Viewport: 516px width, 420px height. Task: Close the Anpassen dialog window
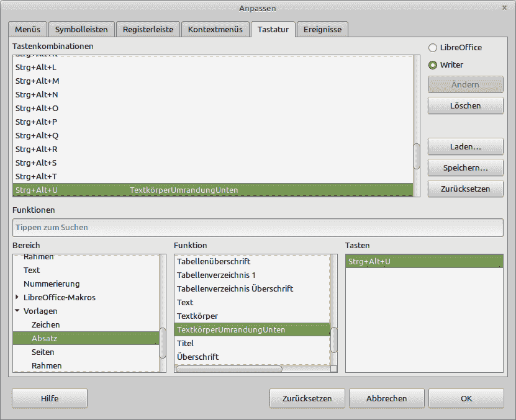point(505,7)
